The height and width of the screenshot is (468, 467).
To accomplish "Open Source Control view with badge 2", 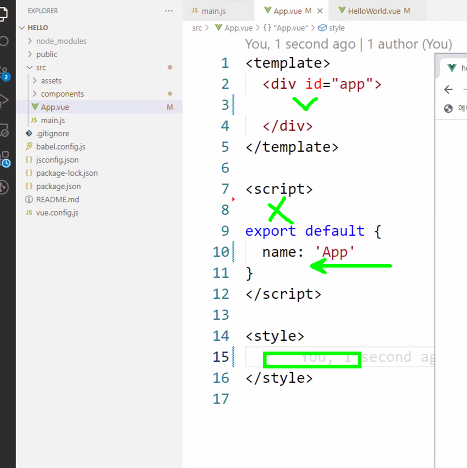I will pos(5,73).
